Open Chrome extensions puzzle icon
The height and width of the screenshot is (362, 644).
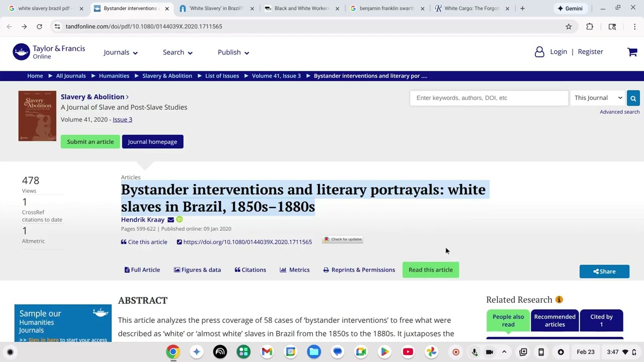click(x=590, y=26)
